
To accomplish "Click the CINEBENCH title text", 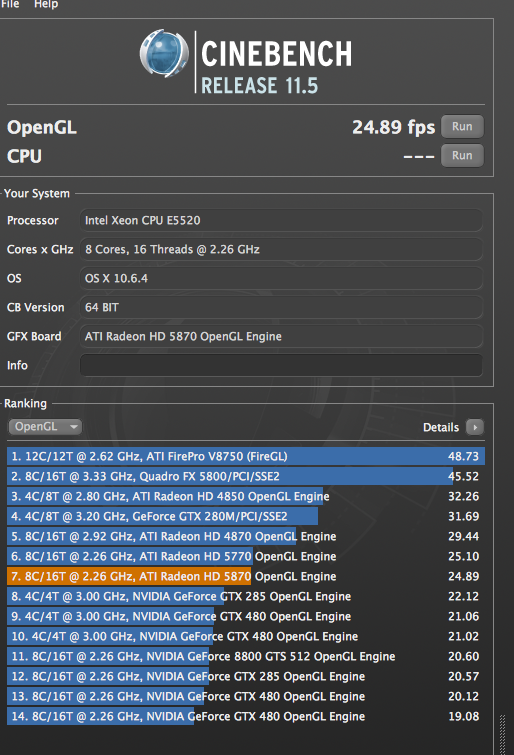I will click(276, 53).
